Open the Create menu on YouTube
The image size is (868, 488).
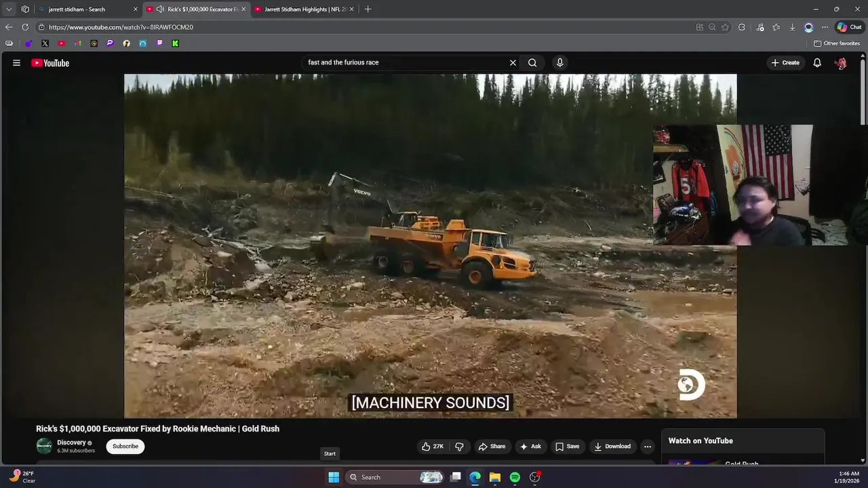tap(785, 62)
